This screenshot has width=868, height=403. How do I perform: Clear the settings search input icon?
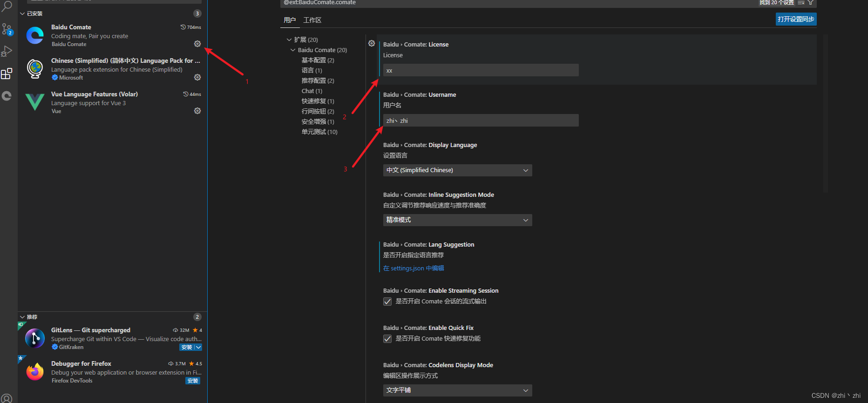pyautogui.click(x=801, y=3)
